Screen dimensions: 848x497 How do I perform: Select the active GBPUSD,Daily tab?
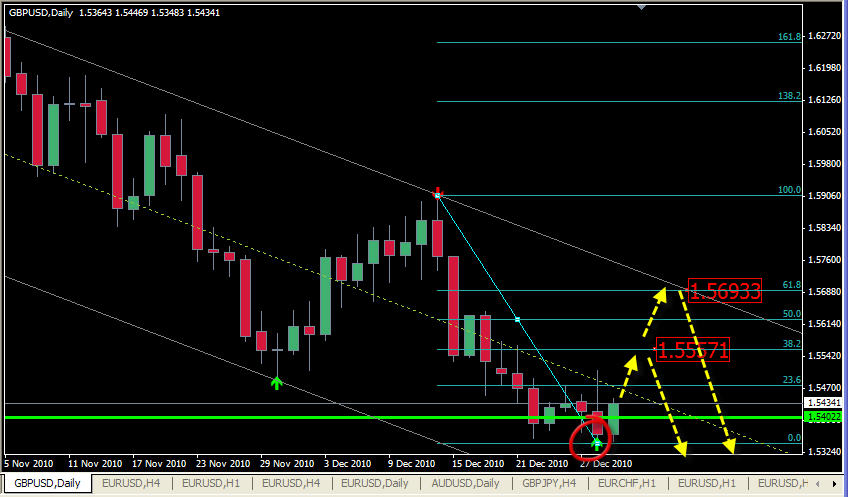click(x=47, y=483)
